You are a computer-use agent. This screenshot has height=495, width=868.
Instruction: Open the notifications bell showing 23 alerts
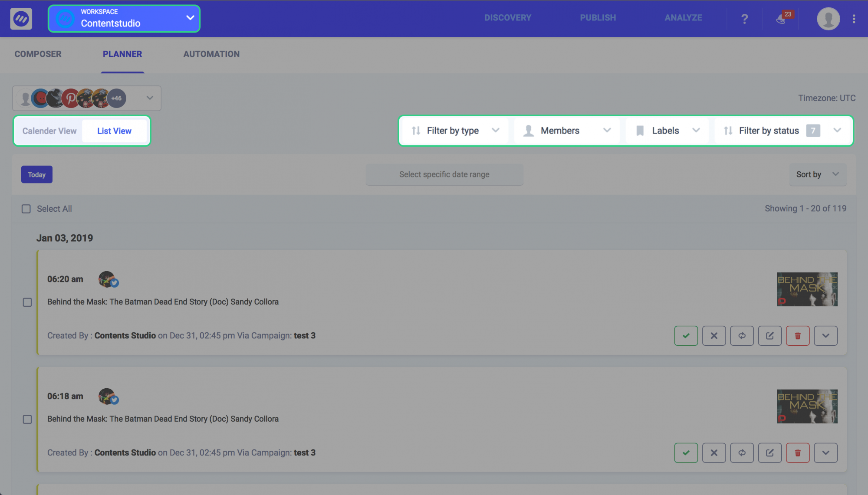tap(781, 18)
